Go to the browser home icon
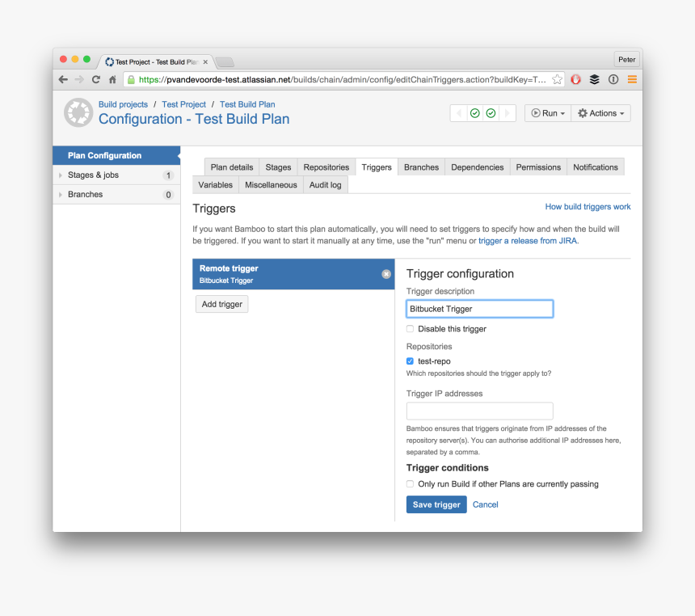The width and height of the screenshot is (695, 616). [112, 80]
